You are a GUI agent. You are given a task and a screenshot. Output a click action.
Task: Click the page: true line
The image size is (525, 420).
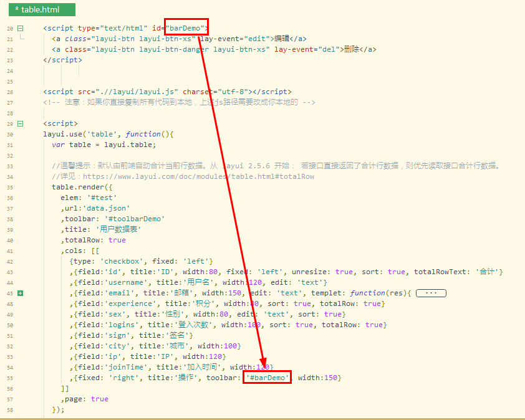click(x=84, y=399)
